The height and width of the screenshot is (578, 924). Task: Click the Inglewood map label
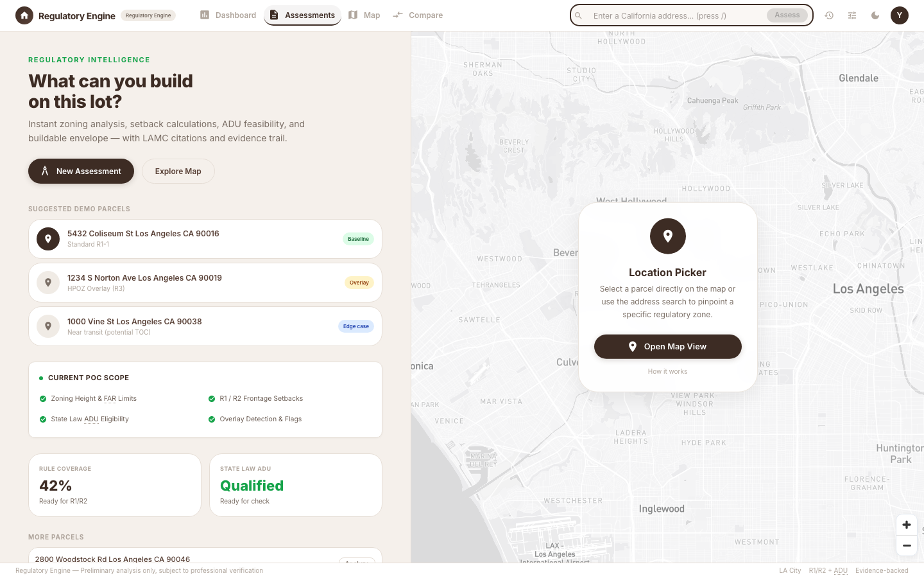pos(662,509)
